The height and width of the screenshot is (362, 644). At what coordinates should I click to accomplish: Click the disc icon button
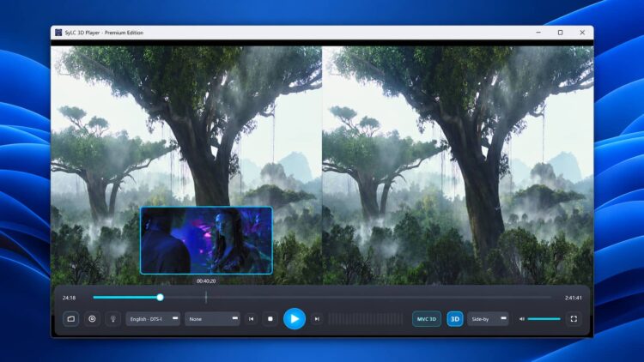coord(92,319)
